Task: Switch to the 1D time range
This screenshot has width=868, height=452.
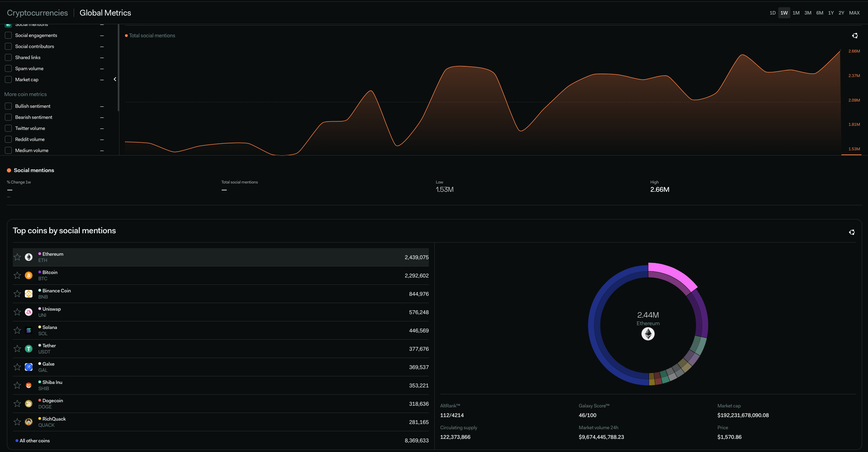Action: 772,13
